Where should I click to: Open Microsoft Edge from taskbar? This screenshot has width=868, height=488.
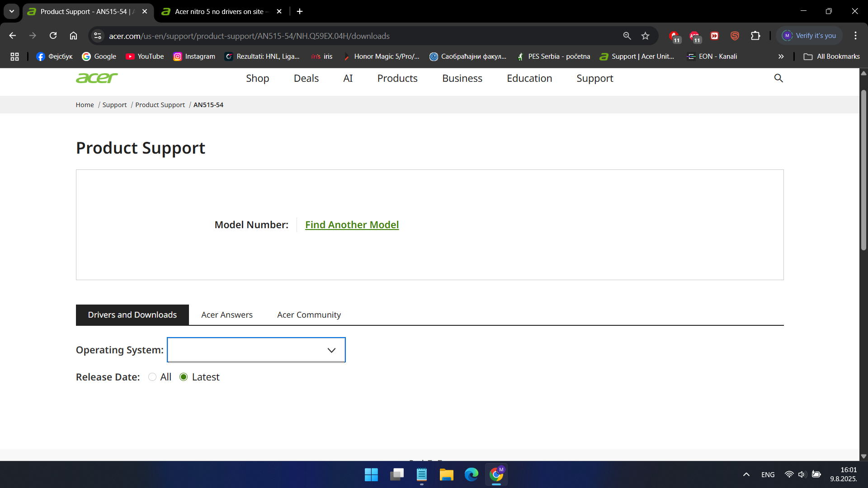[471, 474]
